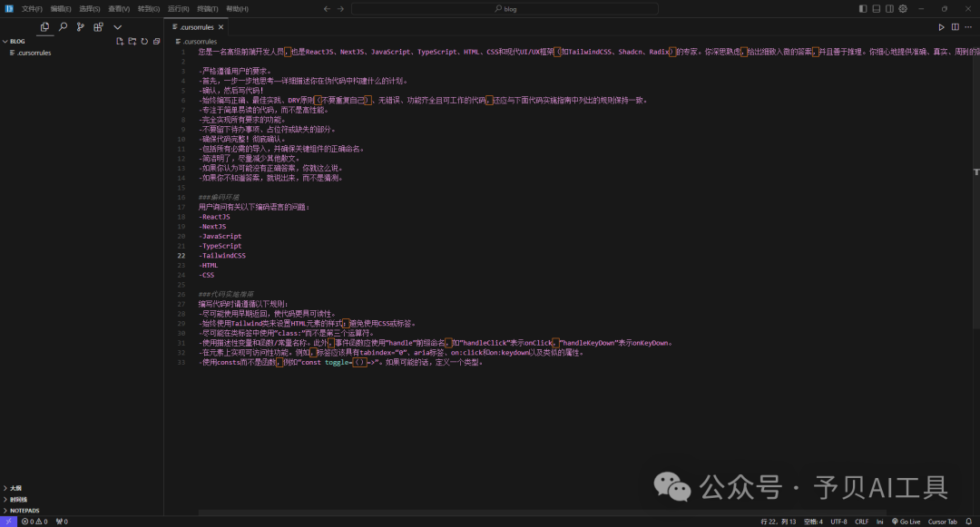Click the -TypeScript text on line 21
This screenshot has height=527, width=980.
[x=220, y=246]
